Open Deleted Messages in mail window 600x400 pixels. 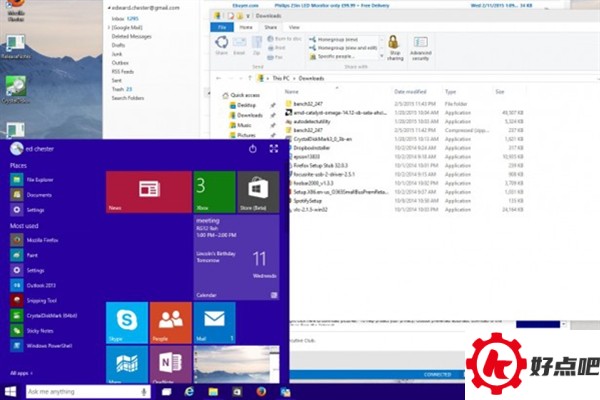[x=131, y=36]
